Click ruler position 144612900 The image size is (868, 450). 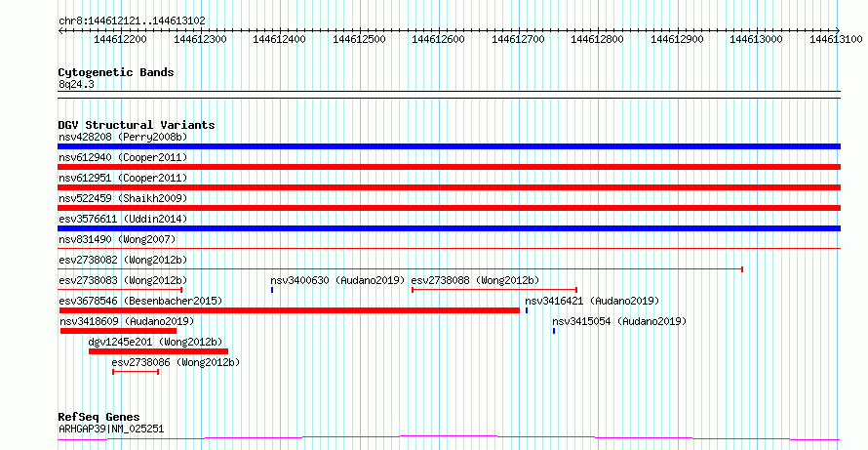(677, 39)
